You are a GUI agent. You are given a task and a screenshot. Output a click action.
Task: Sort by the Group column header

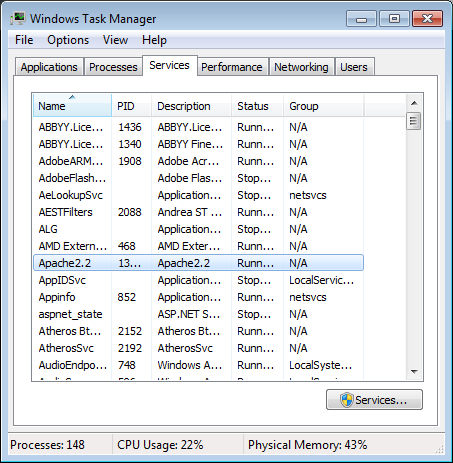tap(323, 106)
